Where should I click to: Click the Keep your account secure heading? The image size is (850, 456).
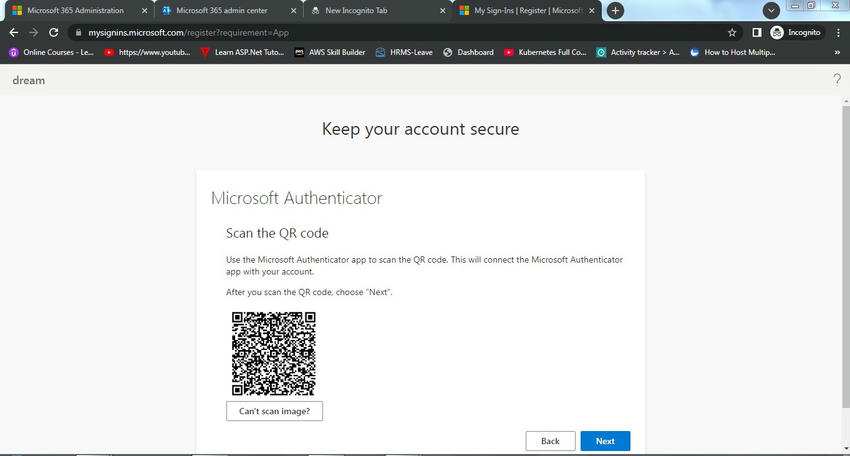[x=420, y=129]
